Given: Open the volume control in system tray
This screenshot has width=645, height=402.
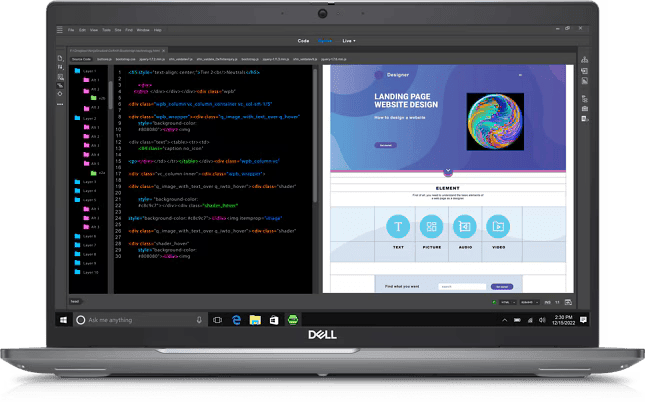Looking at the screenshot, I should 542,320.
